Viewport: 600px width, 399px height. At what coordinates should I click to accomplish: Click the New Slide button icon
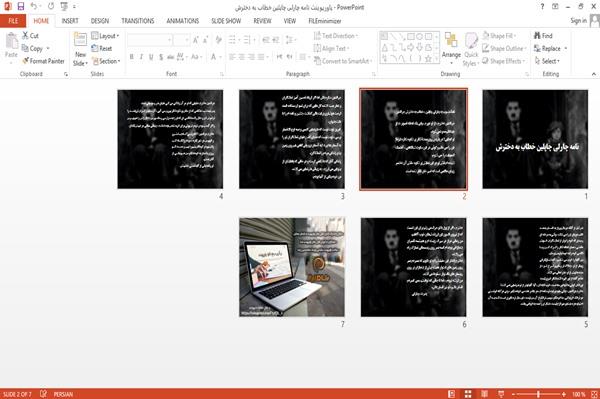click(80, 39)
